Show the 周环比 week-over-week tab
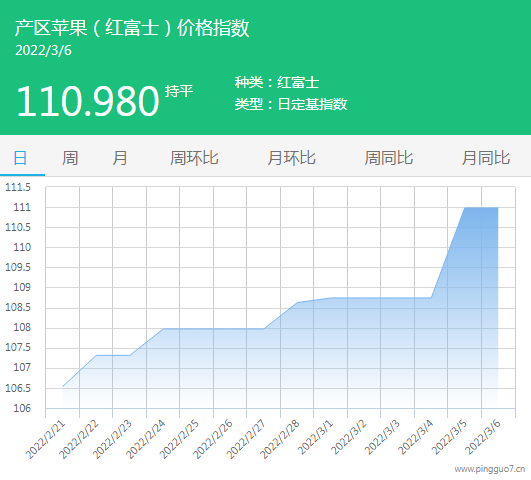531x480 pixels. (194, 158)
